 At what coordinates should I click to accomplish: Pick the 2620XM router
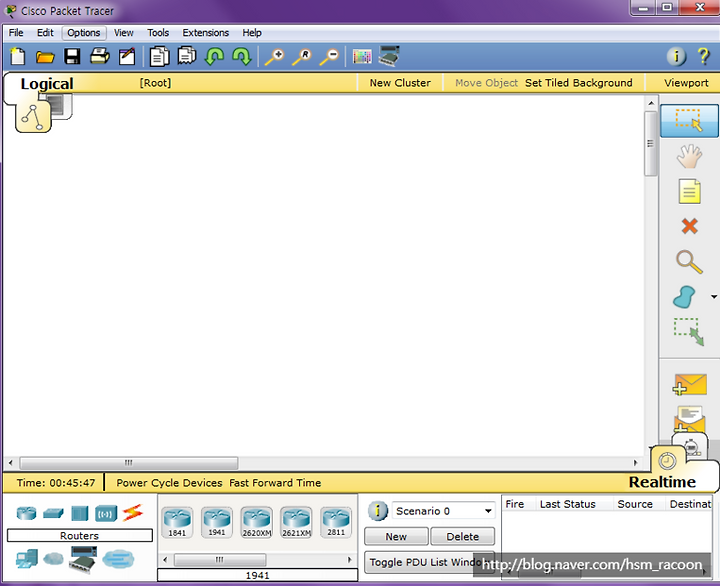[257, 522]
